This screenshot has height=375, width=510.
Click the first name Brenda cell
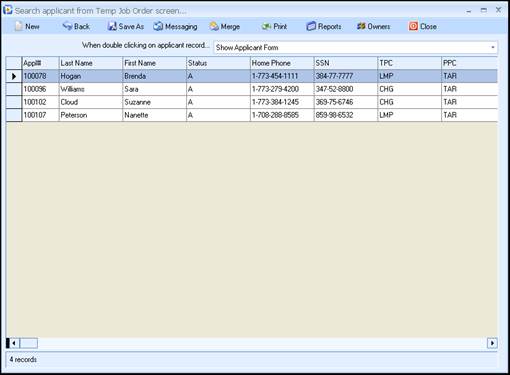[154, 76]
